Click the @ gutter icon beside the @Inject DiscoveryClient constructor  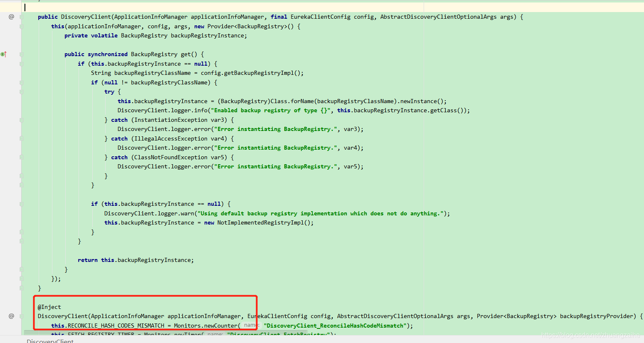click(11, 316)
